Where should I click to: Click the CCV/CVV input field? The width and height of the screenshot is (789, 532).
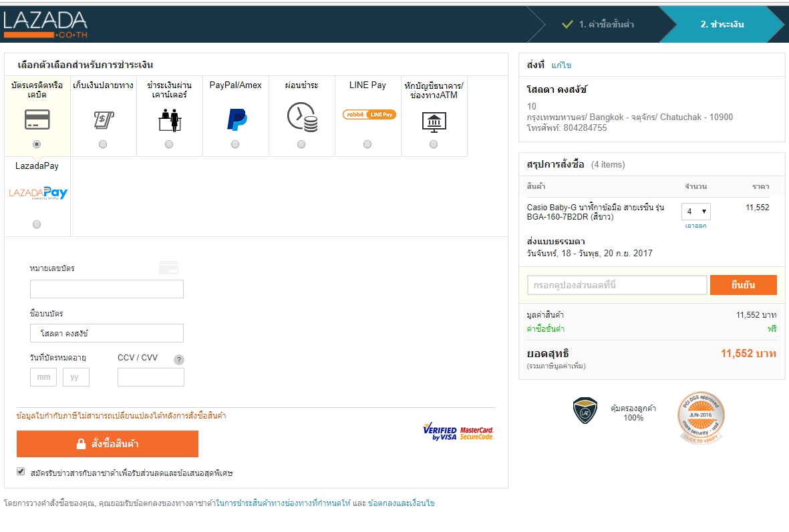click(151, 377)
